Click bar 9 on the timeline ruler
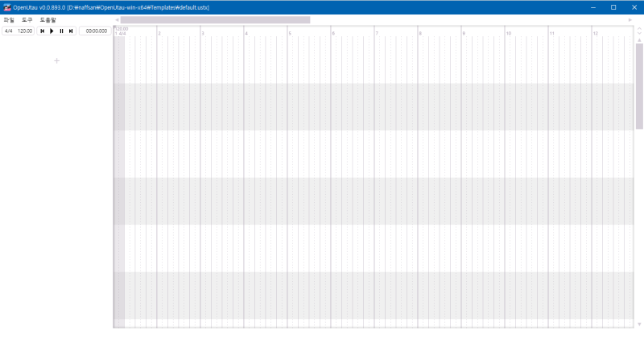Image resolution: width=644 pixels, height=339 pixels. tap(464, 33)
